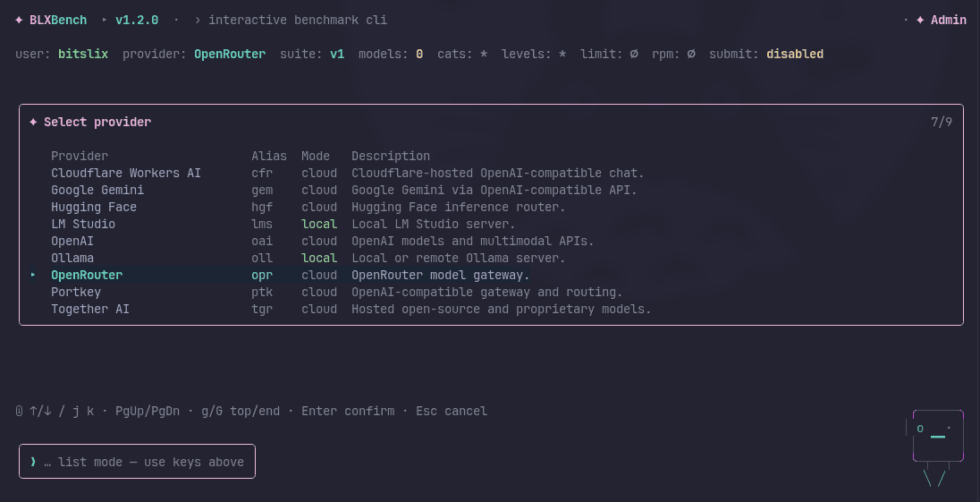Screen dimensions: 980x502
Task: Click the 'cats: *' status entry
Action: (462, 55)
